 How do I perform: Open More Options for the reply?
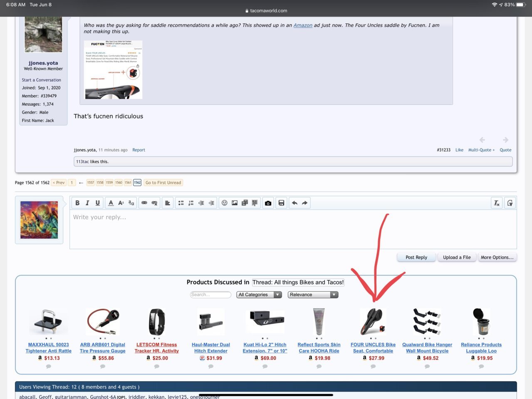point(497,257)
